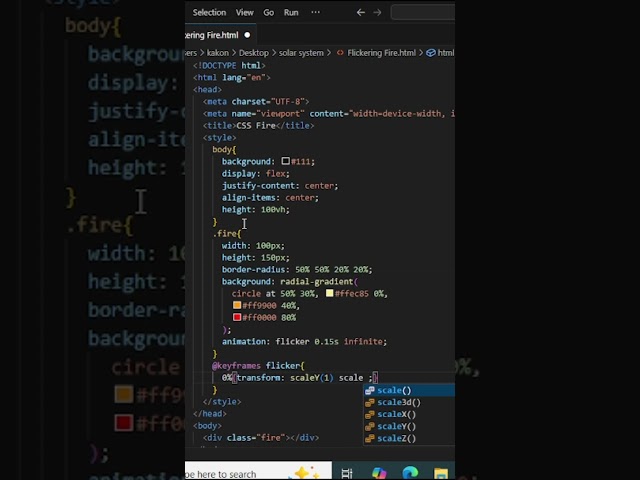The width and height of the screenshot is (640, 480).
Task: Open File Explorer from the taskbar
Action: click(441, 473)
